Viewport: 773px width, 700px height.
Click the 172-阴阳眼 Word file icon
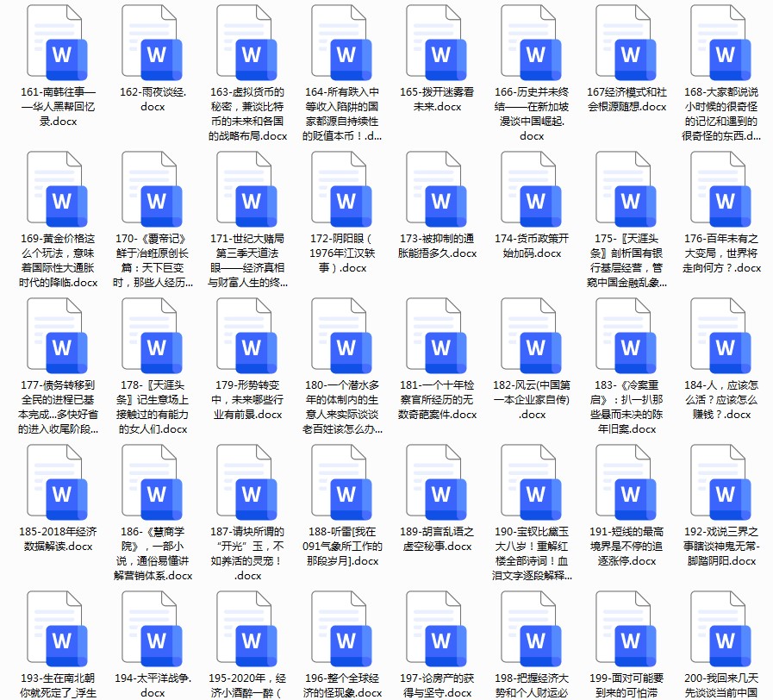(341, 189)
